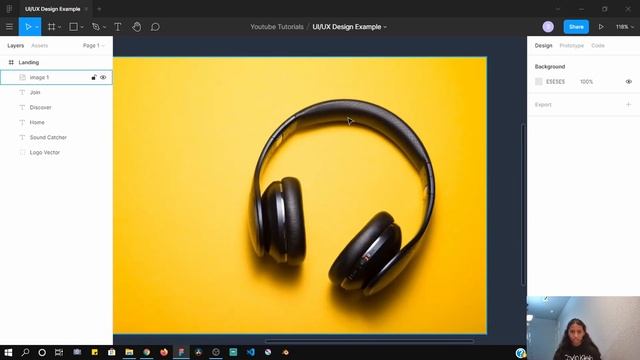Expand the shape tools dropdown arrow

[82, 27]
